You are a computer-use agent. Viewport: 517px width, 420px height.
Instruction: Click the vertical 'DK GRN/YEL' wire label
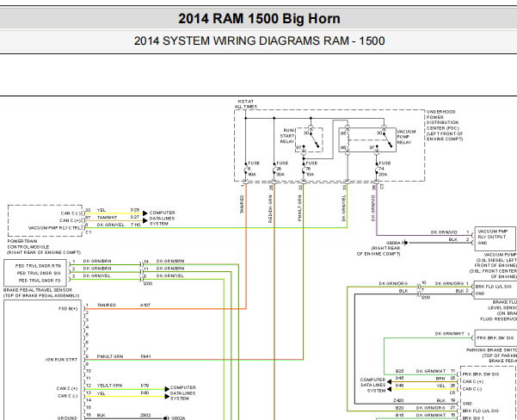[x=343, y=208]
